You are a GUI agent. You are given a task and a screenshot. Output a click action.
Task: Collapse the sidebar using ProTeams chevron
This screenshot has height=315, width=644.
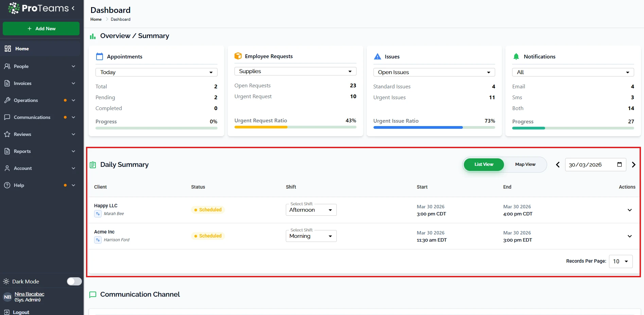pyautogui.click(x=73, y=8)
